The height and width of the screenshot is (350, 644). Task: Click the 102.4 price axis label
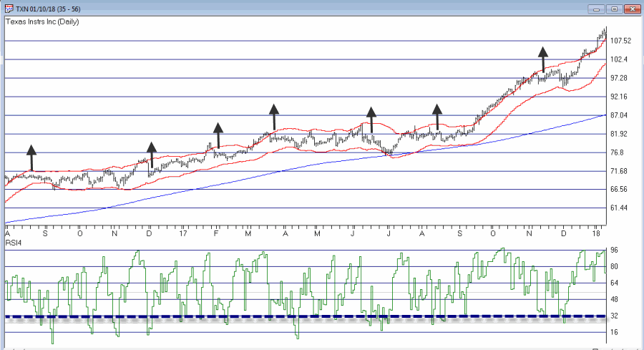point(619,59)
